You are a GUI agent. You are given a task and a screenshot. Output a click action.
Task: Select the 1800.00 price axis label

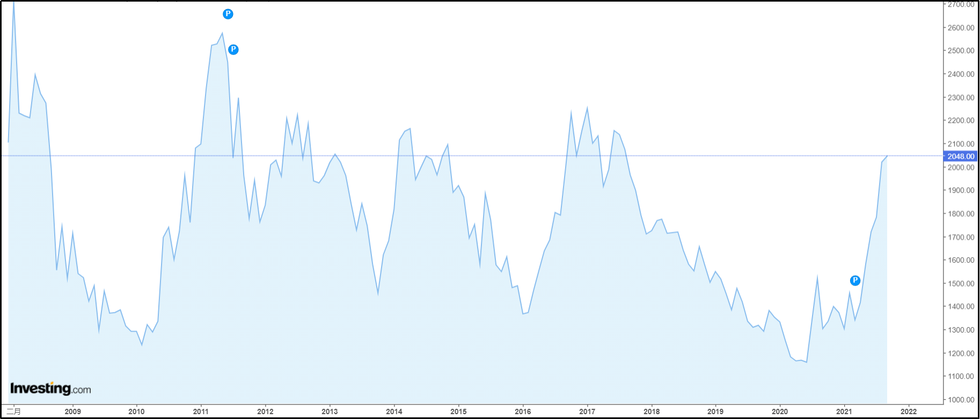click(961, 214)
